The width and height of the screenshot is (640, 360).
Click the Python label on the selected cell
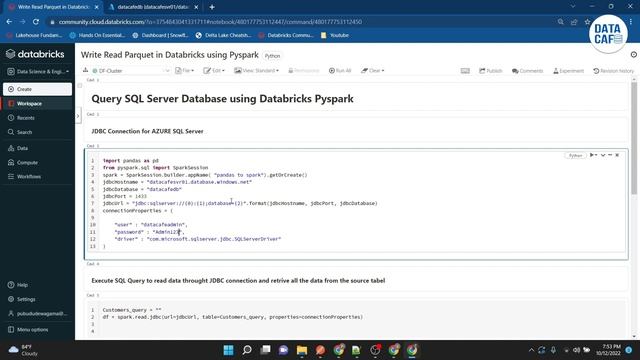(575, 156)
